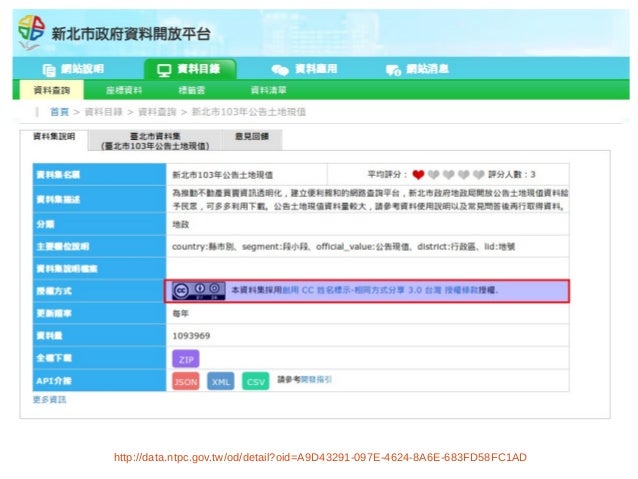Viewport: 638px width, 479px height.
Task: Select the 標籤雲 sub-tab
Action: (191, 90)
